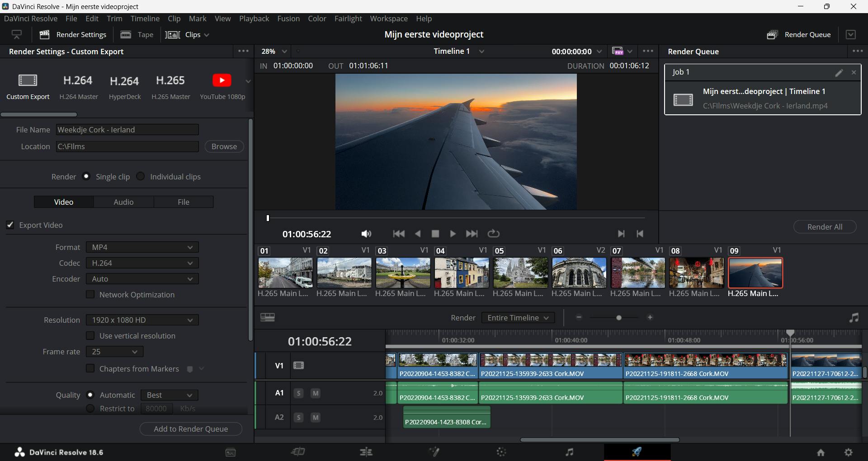The image size is (868, 461).
Task: Open the Codec dropdown
Action: tap(142, 263)
